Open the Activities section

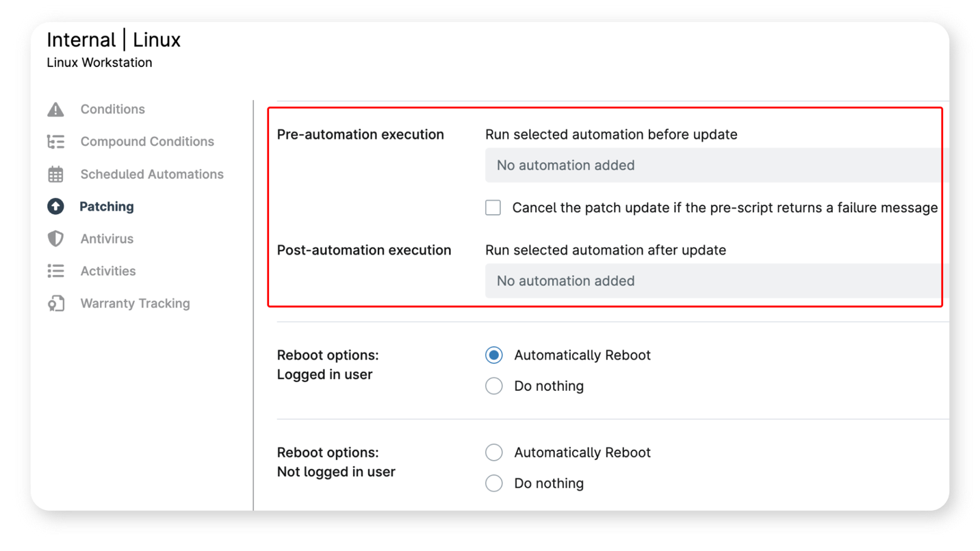click(x=107, y=270)
